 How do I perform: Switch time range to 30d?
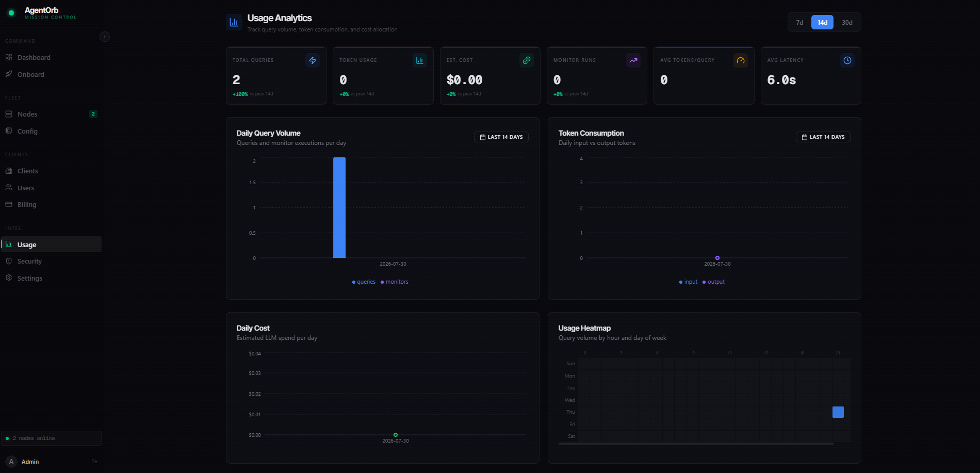click(x=847, y=22)
